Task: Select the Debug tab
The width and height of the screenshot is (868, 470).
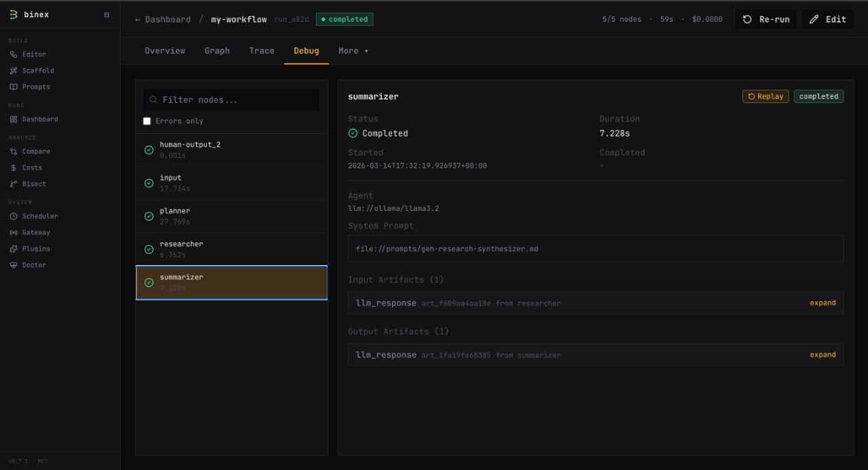Action: [307, 51]
